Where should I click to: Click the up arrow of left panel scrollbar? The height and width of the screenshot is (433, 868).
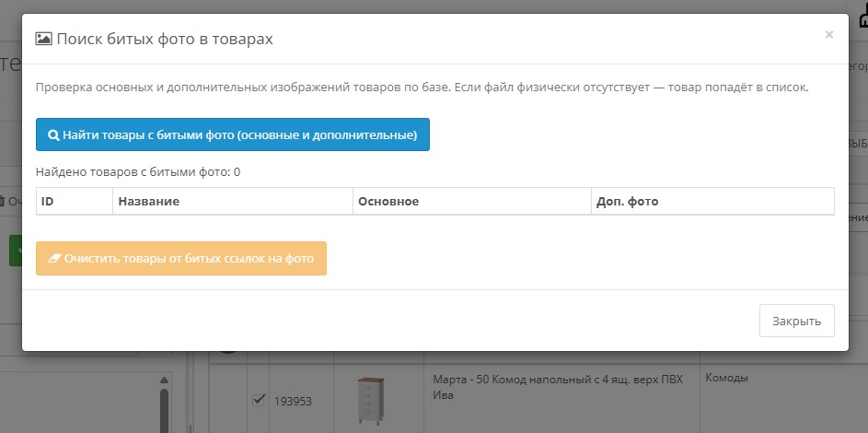coord(165,380)
